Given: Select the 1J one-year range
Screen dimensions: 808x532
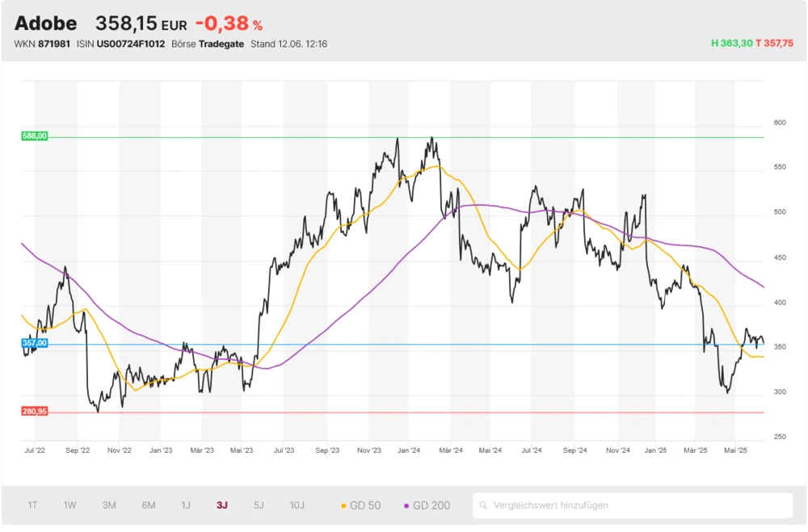Looking at the screenshot, I should tap(186, 505).
